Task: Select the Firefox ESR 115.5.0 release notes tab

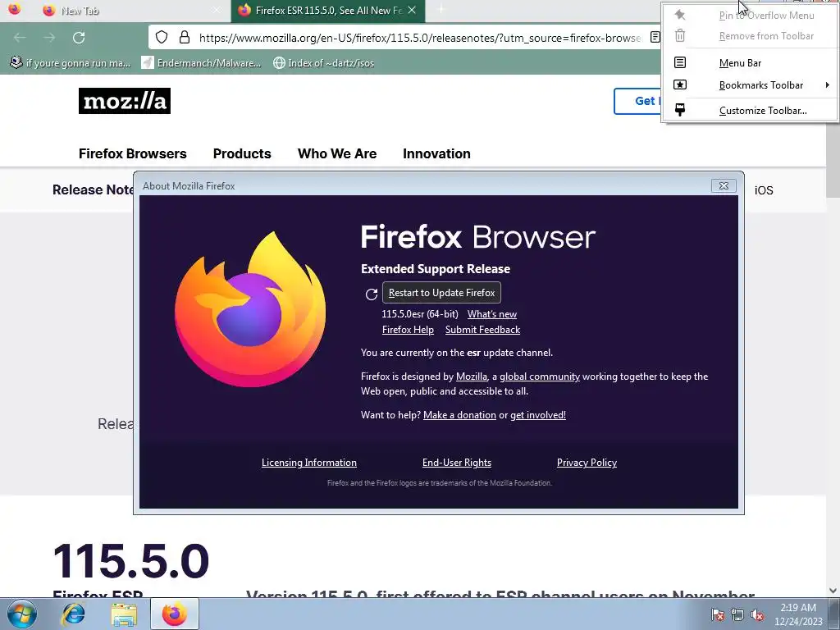Action: [x=328, y=11]
